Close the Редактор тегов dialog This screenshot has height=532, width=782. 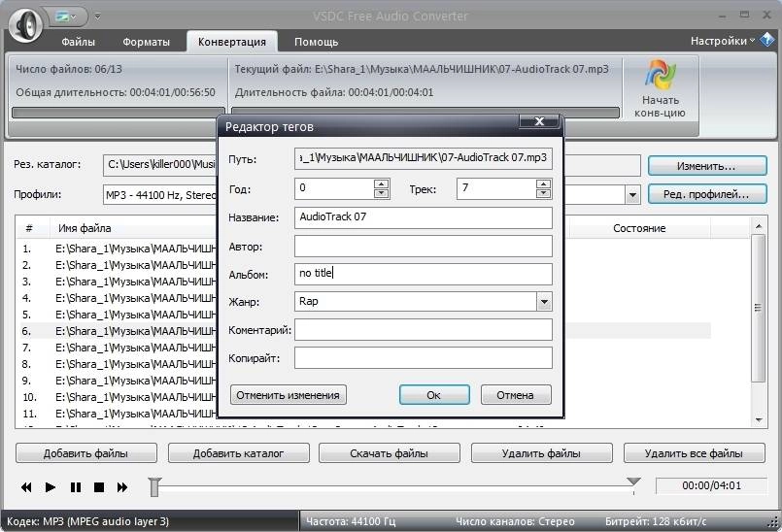click(x=539, y=121)
